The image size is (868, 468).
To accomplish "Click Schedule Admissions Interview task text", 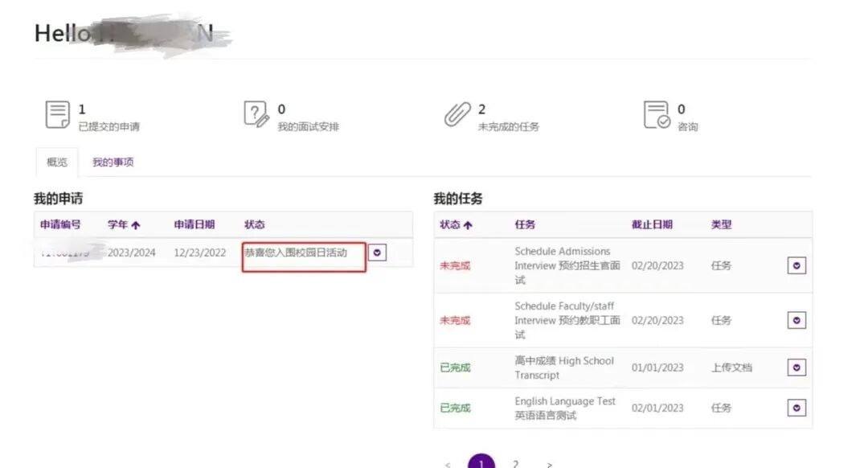I will click(x=567, y=265).
